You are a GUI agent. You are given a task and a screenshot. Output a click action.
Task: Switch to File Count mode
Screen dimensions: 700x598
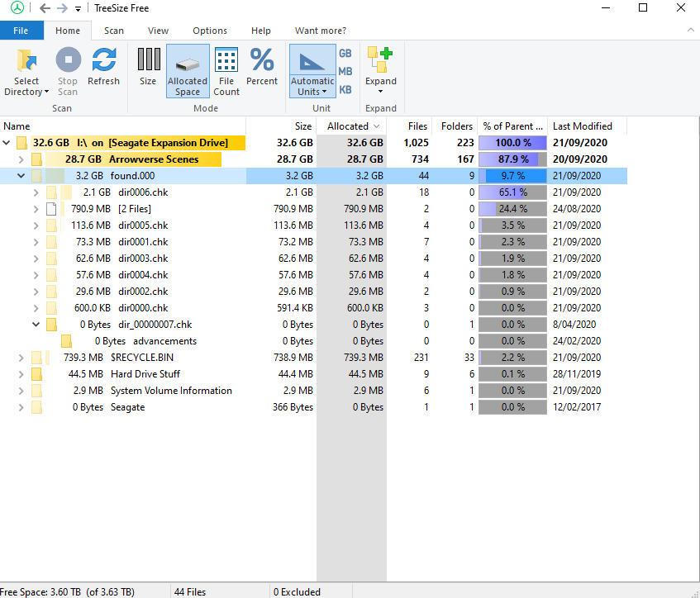click(226, 72)
